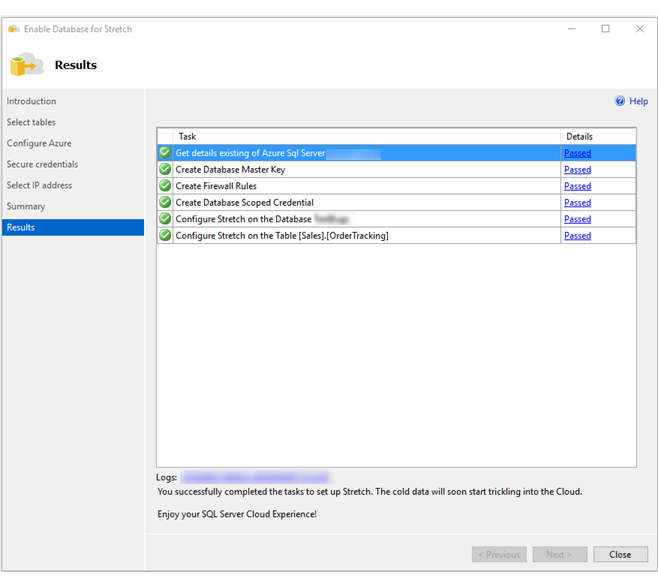This screenshot has width=658, height=587.
Task: Click the 'You successfully completed the tasks' message
Action: click(x=370, y=492)
